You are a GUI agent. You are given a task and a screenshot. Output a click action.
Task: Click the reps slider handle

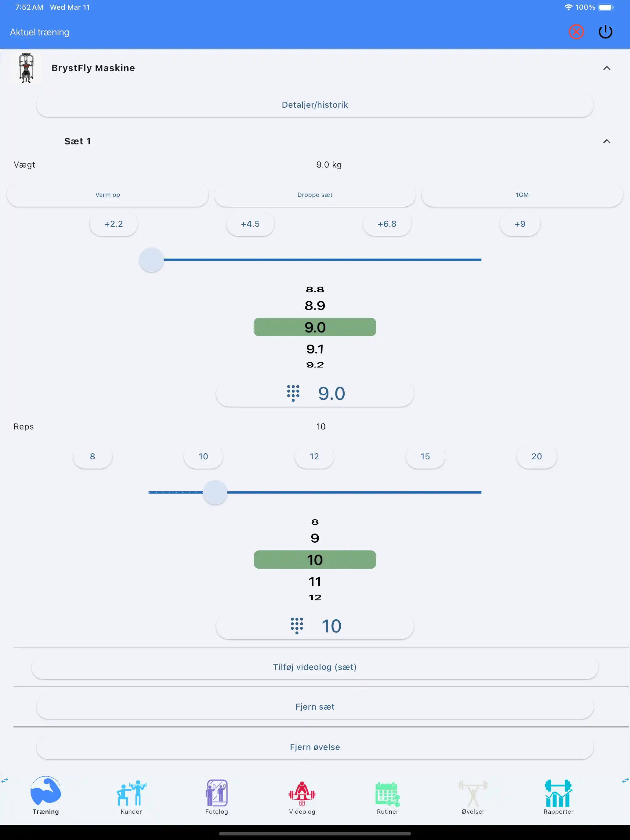[215, 493]
